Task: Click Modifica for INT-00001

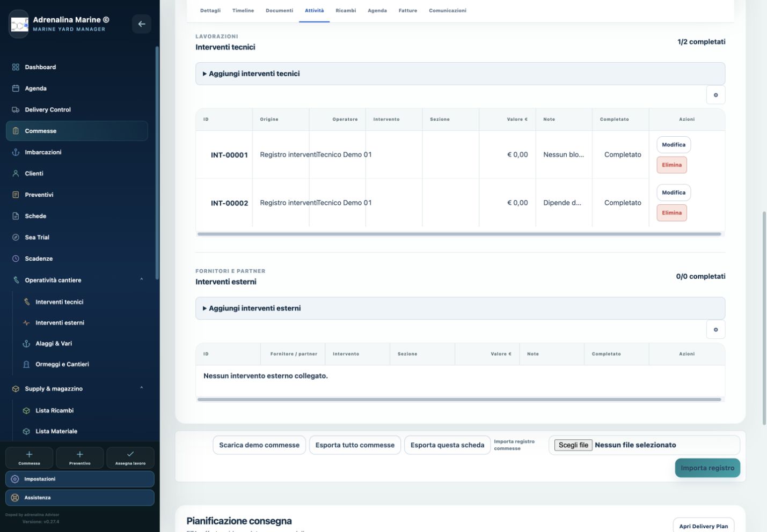Action: 674,145
